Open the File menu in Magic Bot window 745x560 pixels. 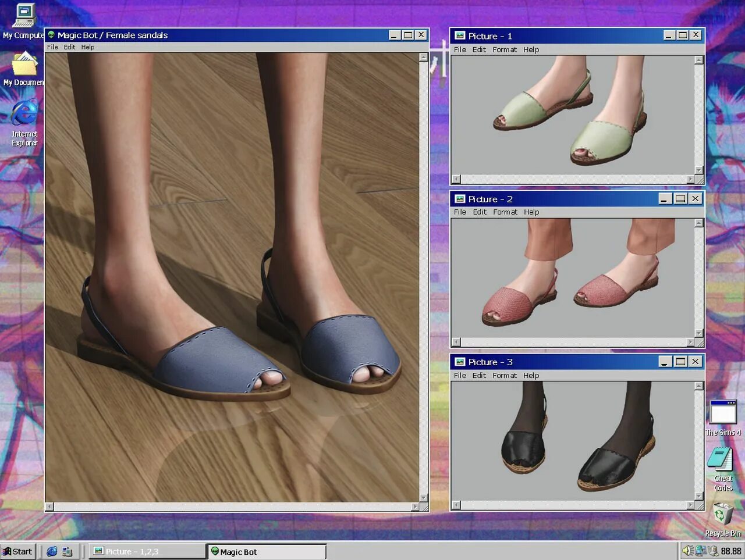pos(52,47)
